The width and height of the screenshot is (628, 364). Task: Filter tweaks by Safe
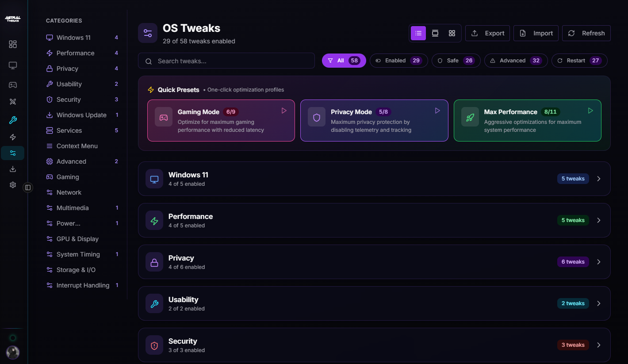click(456, 61)
